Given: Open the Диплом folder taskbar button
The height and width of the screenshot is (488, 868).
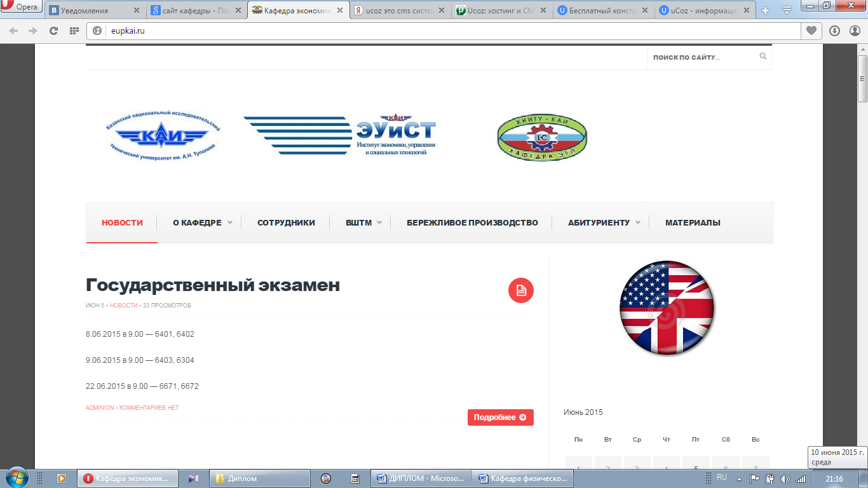Looking at the screenshot, I should (x=261, y=478).
